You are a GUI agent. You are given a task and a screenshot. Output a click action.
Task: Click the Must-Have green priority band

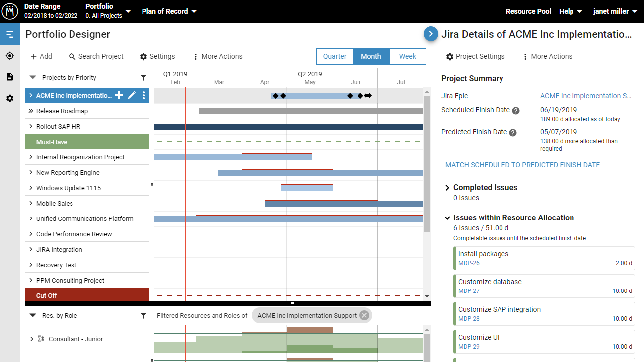(87, 142)
